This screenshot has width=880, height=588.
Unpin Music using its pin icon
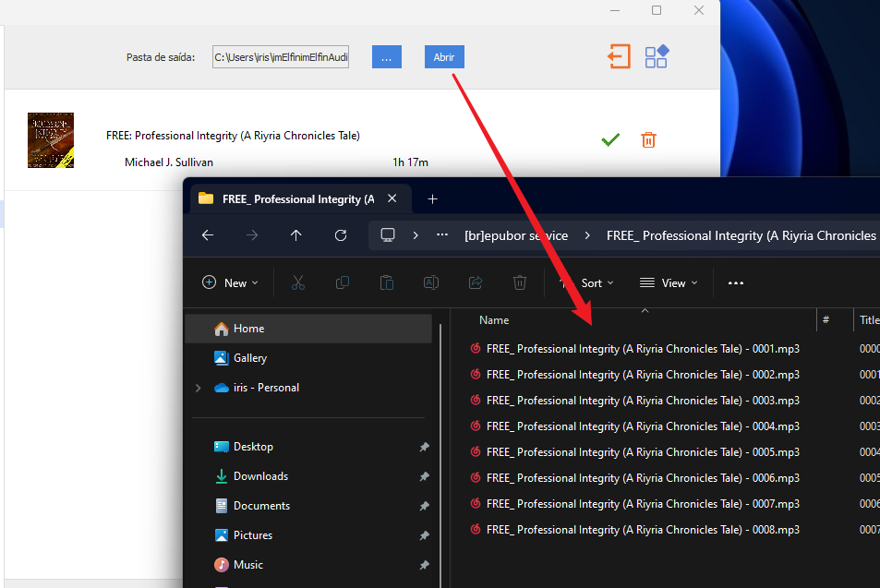click(x=424, y=566)
